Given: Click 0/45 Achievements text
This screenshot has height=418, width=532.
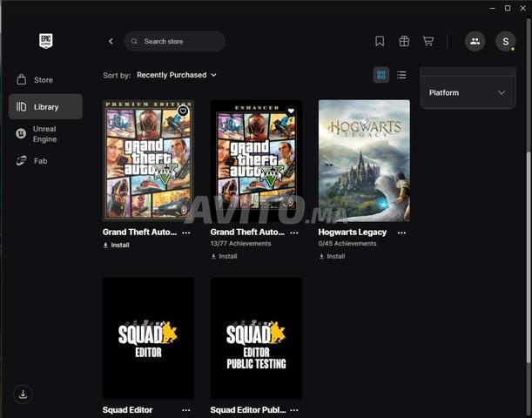Looking at the screenshot, I should coord(347,244).
